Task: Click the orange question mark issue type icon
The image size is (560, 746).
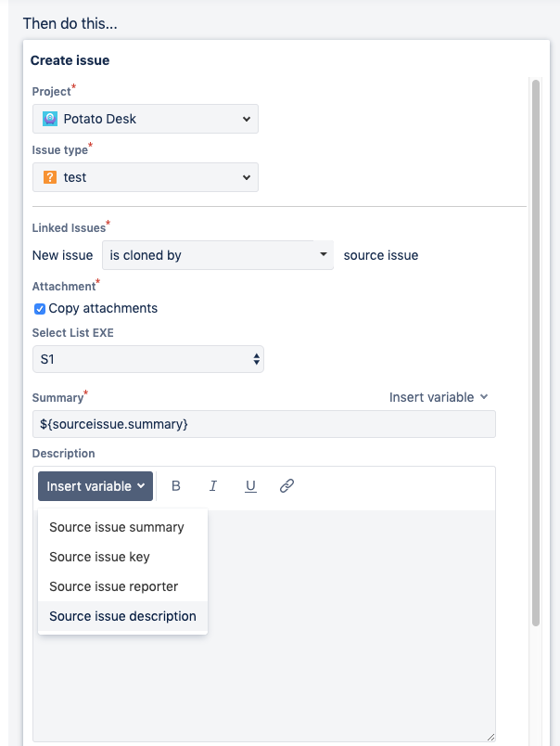Action: tap(49, 177)
